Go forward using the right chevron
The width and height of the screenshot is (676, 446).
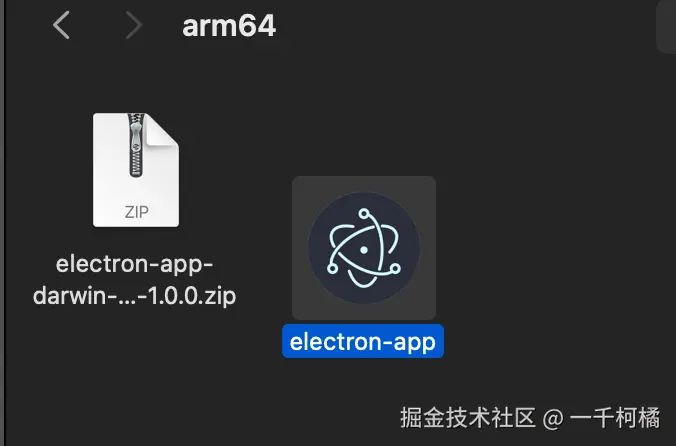tap(134, 25)
